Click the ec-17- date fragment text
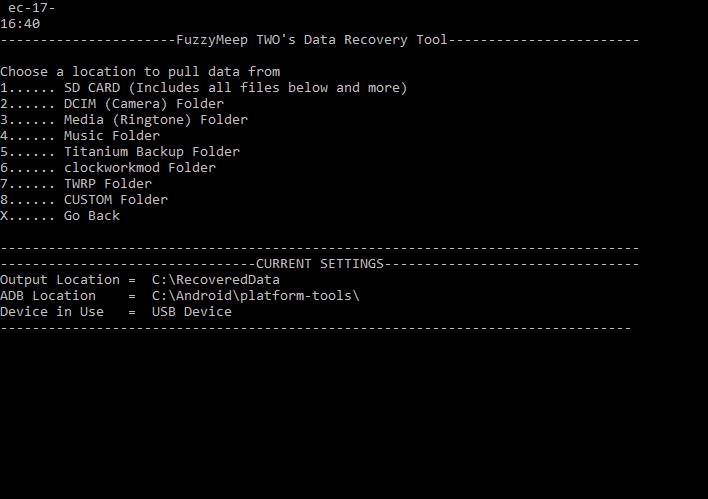This screenshot has width=708, height=499. [31, 8]
